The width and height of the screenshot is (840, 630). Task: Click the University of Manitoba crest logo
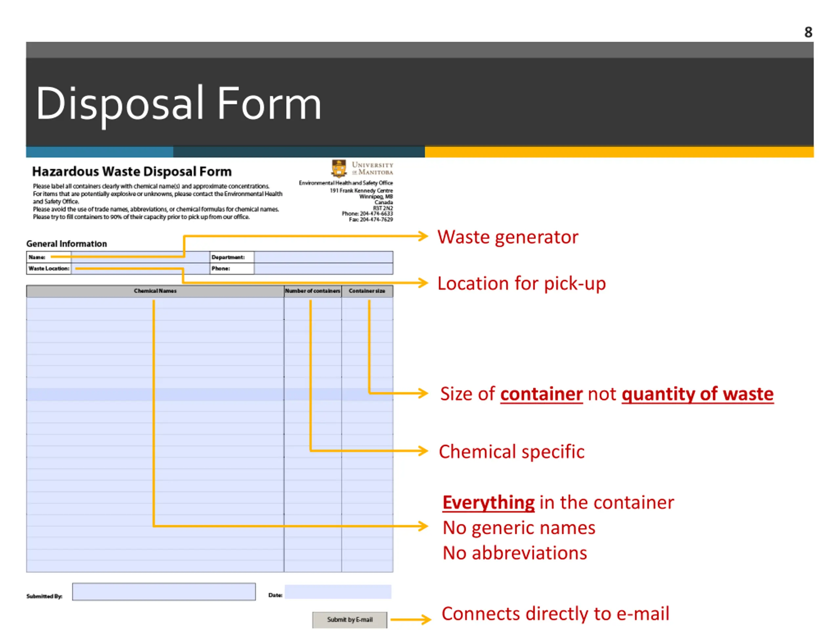[x=339, y=168]
